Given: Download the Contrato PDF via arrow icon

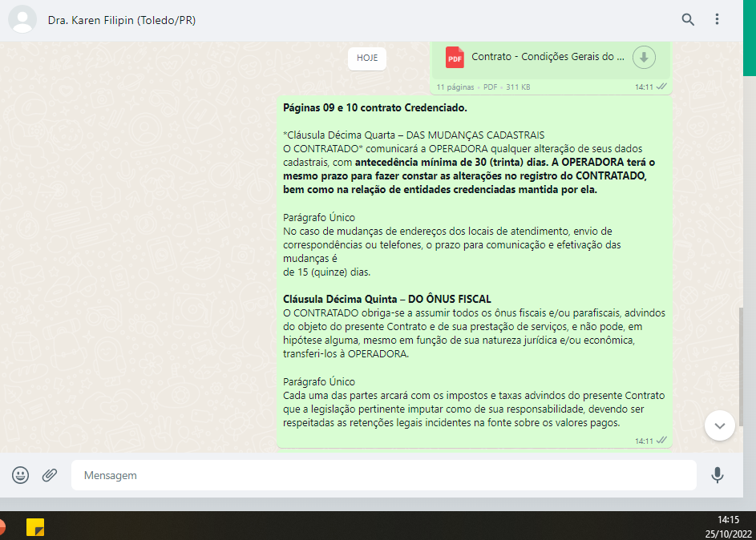Looking at the screenshot, I should (x=644, y=57).
